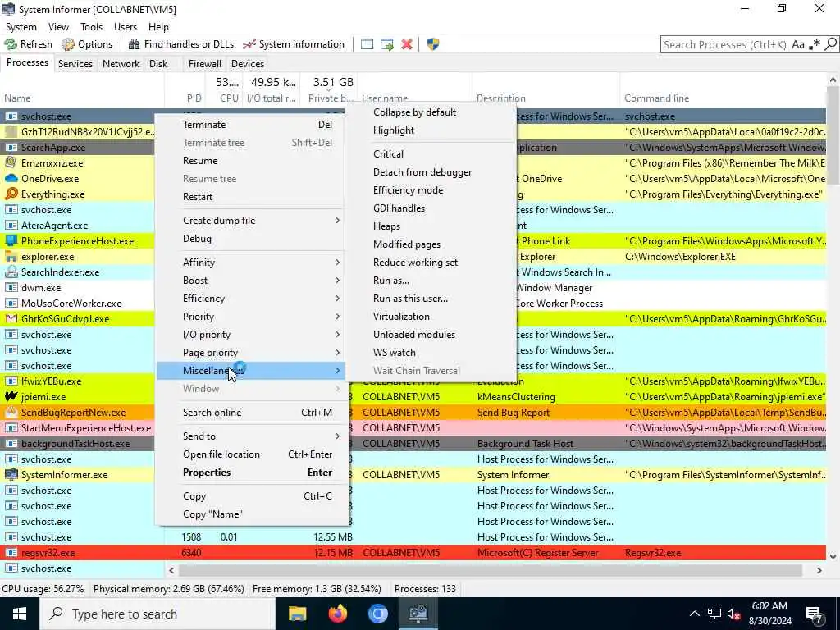
Task: Switch to the Firewall tab
Action: (x=204, y=64)
